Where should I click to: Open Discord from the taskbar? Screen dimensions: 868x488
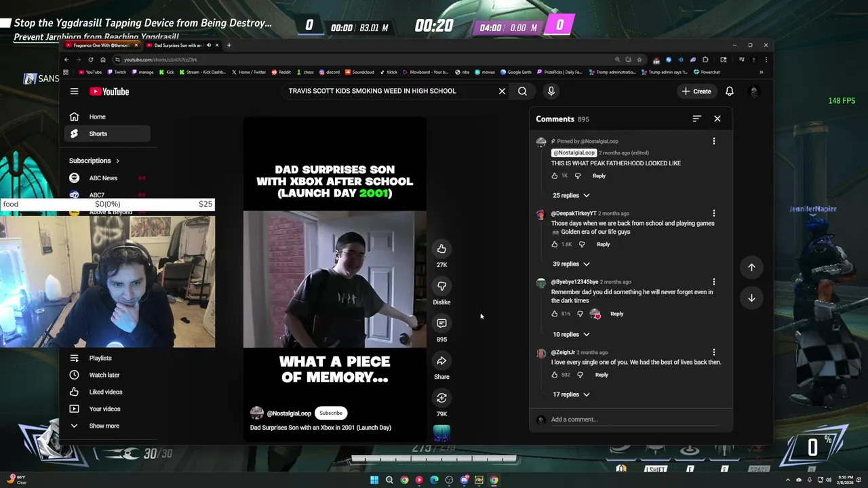click(464, 480)
